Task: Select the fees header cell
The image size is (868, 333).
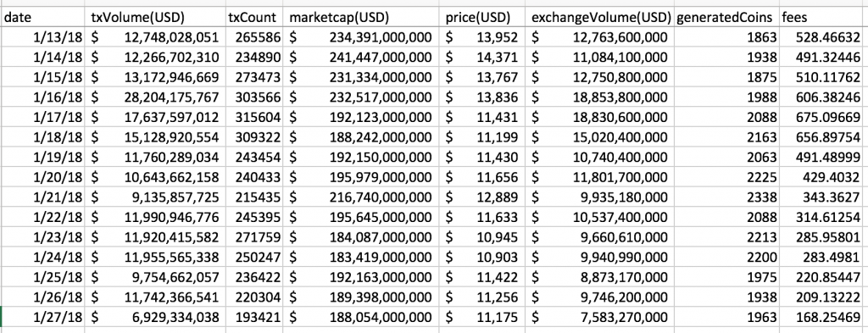Action: pyautogui.click(x=824, y=17)
